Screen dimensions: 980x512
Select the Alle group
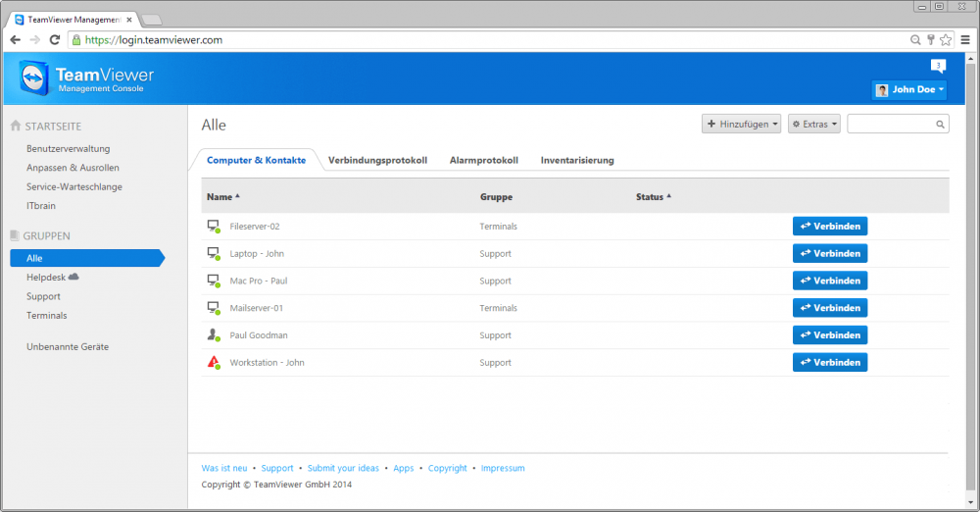click(87, 258)
